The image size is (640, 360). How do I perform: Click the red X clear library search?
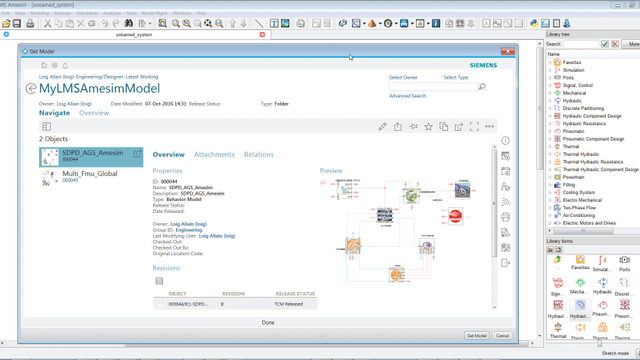615,44
